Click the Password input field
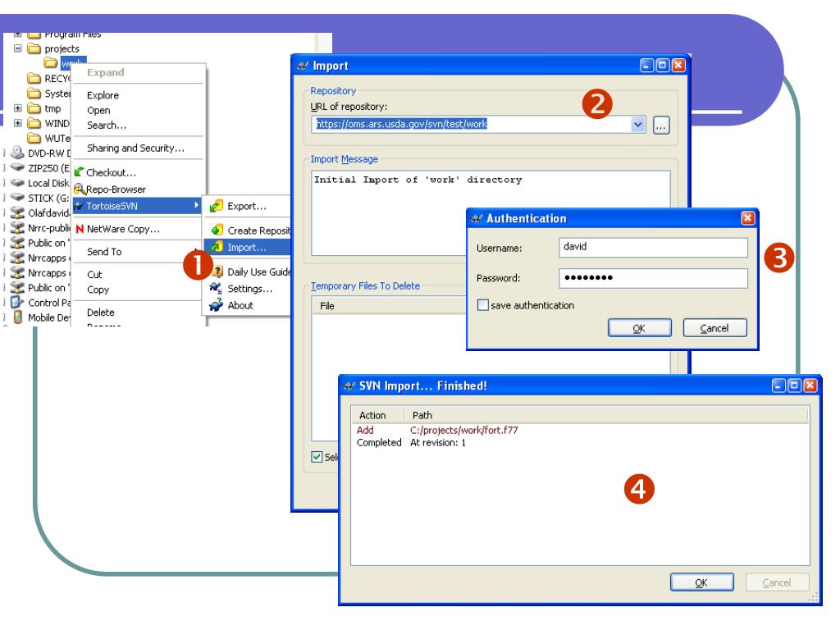840x630 pixels. [x=653, y=278]
